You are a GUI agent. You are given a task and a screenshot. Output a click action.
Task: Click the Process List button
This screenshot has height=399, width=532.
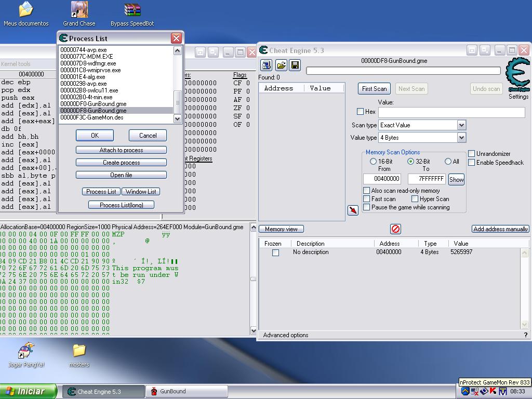pyautogui.click(x=101, y=192)
